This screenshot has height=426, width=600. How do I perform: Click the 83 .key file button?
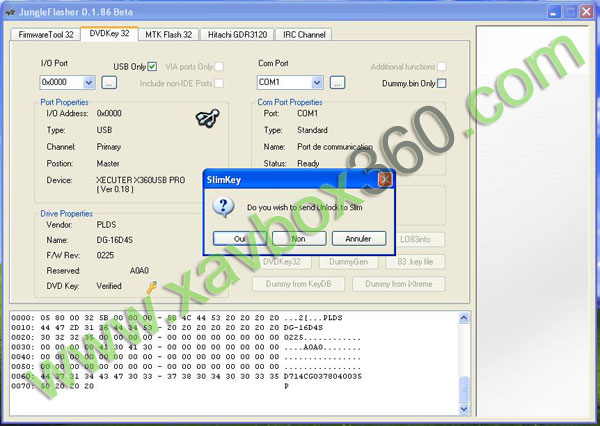(x=416, y=262)
